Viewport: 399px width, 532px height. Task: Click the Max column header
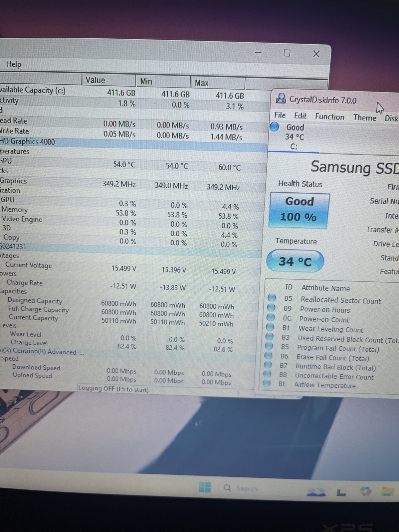click(218, 83)
